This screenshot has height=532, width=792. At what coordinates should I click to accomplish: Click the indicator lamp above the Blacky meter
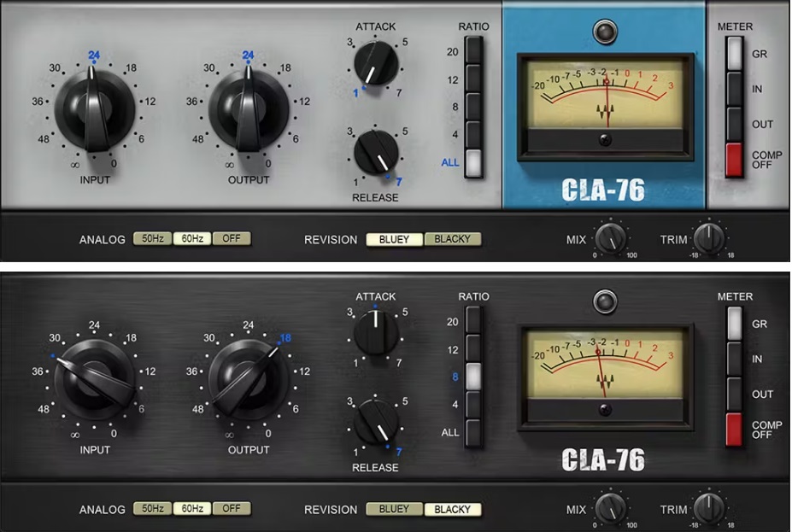[606, 301]
